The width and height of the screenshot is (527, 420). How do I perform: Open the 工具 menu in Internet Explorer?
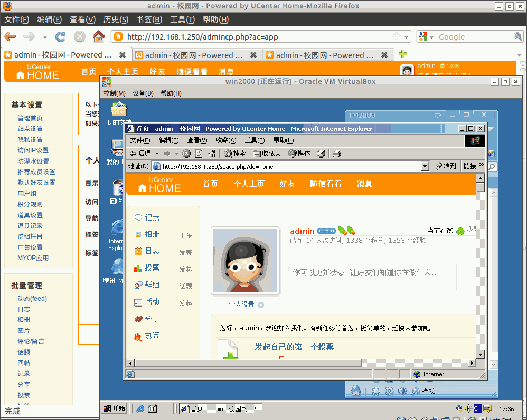(x=255, y=140)
